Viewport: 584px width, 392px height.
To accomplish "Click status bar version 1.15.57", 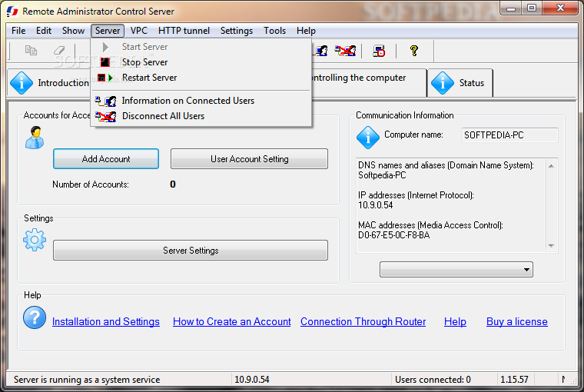I will 514,380.
